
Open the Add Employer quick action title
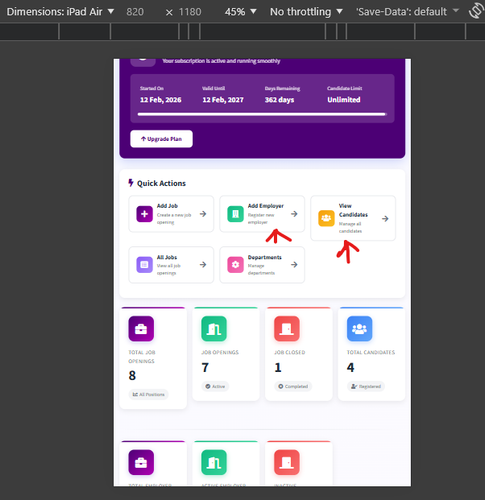[x=266, y=206]
